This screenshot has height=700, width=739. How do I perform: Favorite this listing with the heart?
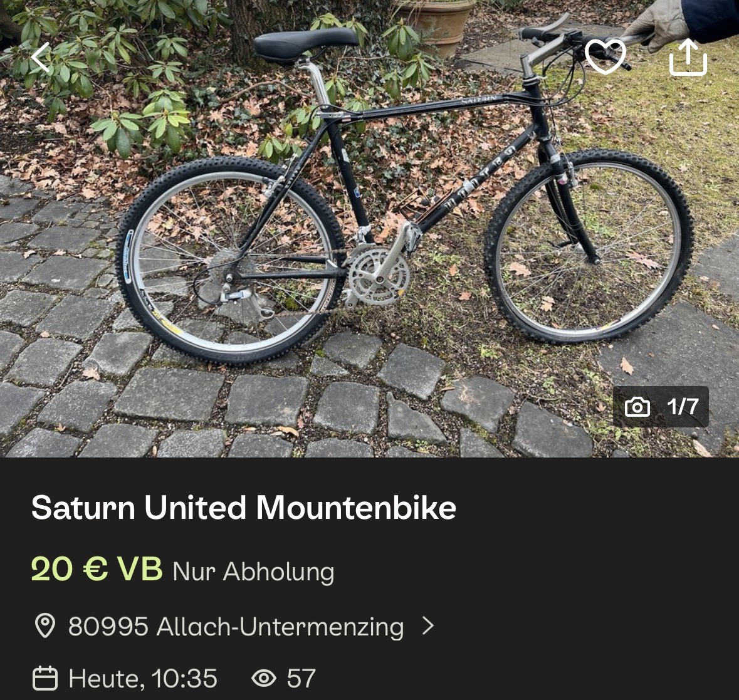coord(605,56)
